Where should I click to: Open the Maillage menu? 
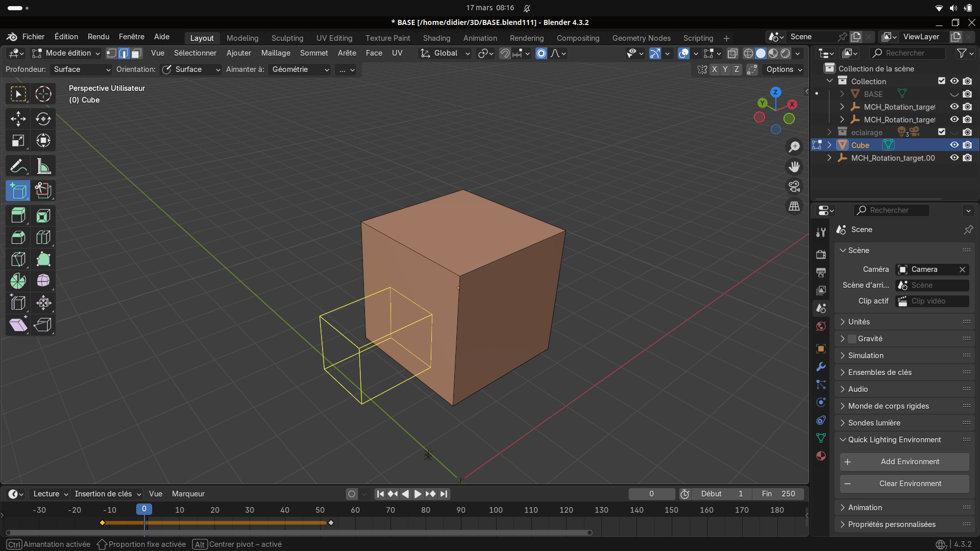point(276,53)
